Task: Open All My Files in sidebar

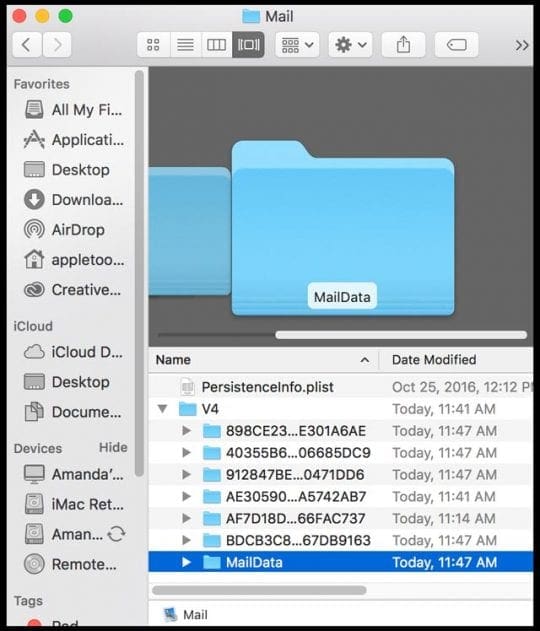Action: [x=73, y=109]
